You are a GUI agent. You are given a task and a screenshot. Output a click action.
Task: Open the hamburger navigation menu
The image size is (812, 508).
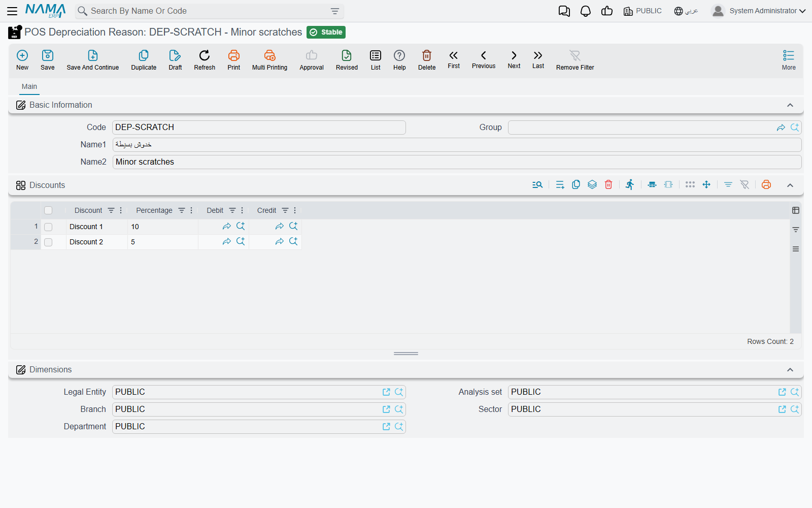tap(12, 11)
